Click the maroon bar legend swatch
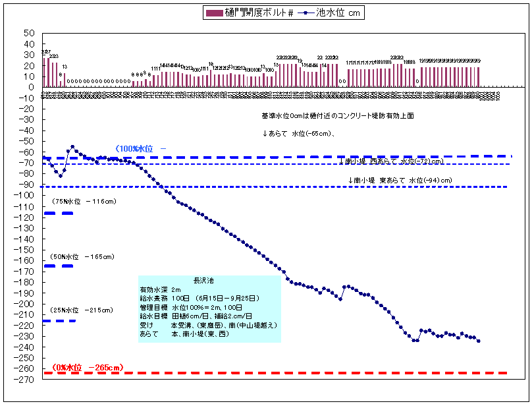 coord(215,13)
